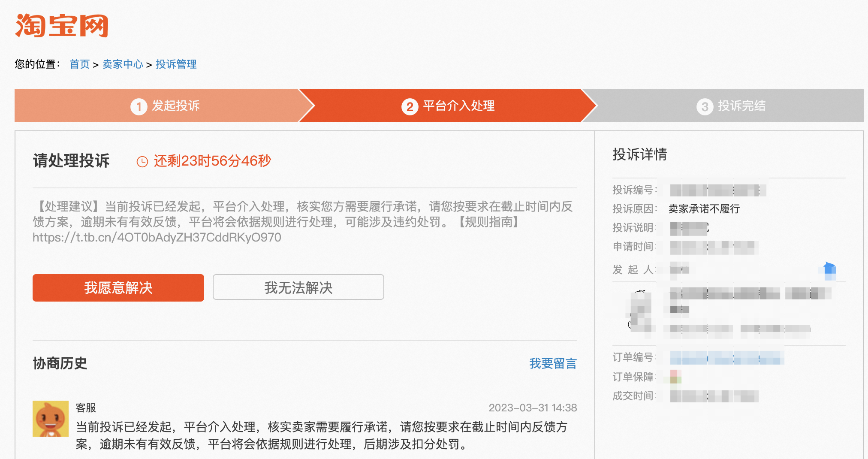Click the 投诉编号 label
Screen dimensions: 868x459
[635, 190]
